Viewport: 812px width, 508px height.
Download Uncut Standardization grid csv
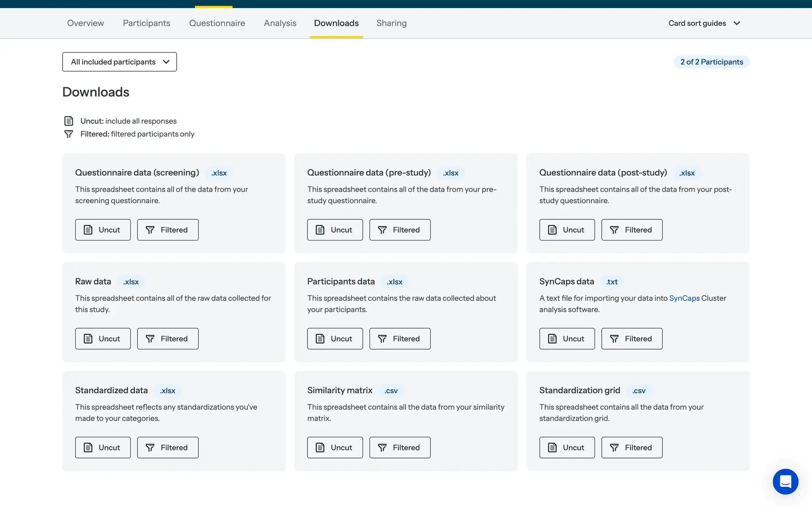pos(567,447)
